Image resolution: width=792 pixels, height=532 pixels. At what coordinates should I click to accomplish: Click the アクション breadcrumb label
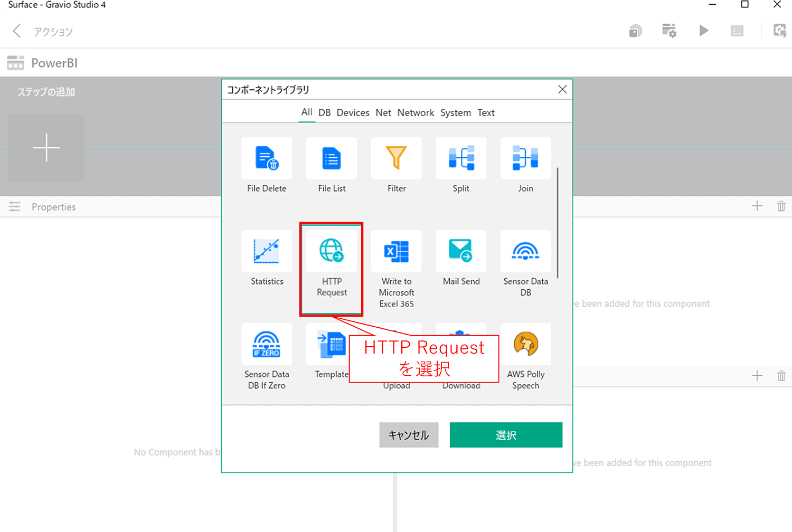(x=53, y=32)
